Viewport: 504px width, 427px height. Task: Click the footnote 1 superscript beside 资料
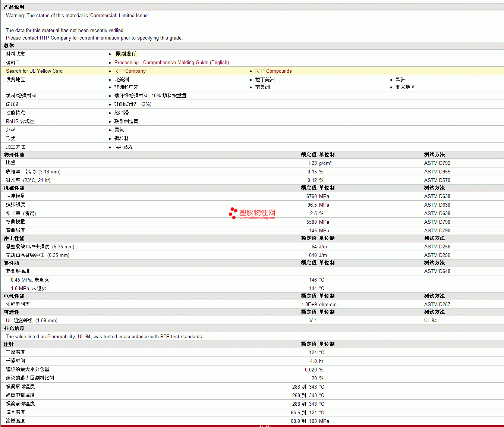[x=18, y=62]
